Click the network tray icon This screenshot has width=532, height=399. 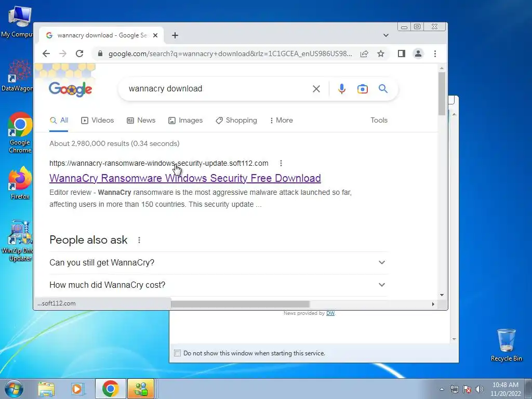(x=454, y=389)
